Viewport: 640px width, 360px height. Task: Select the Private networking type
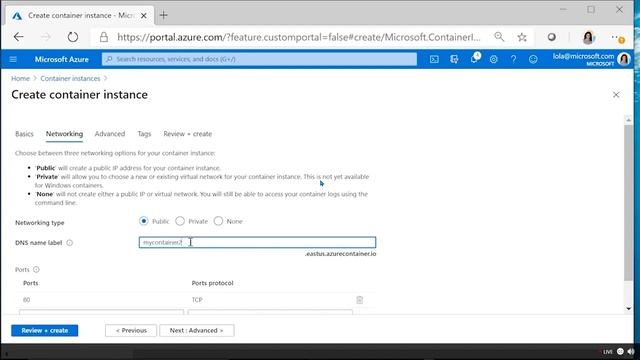[180, 221]
